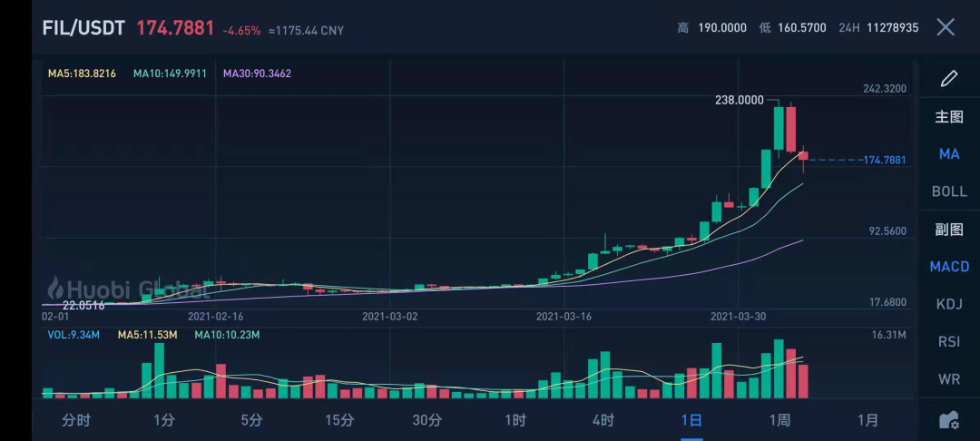Select the 1分 interval tab
980x441 pixels.
(x=163, y=420)
